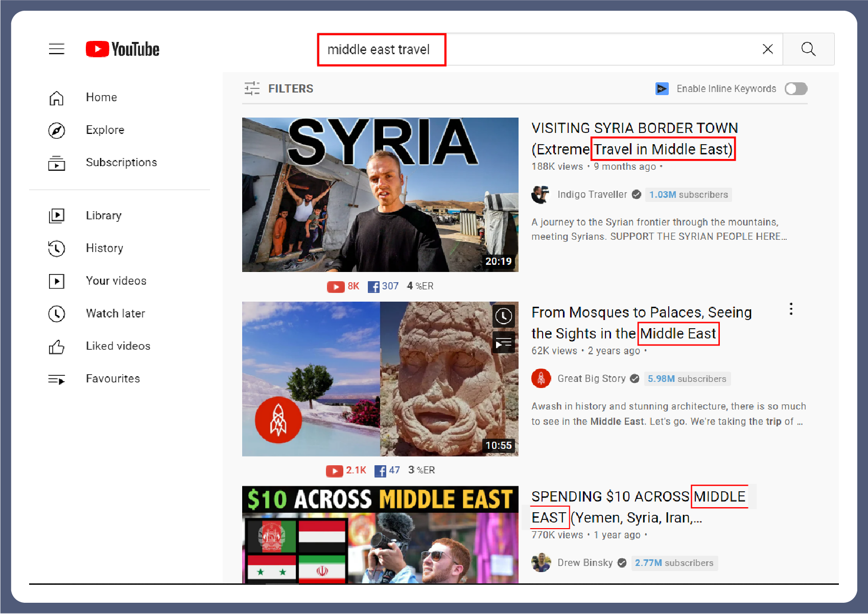The height and width of the screenshot is (614, 868).
Task: Toggle Enable Inline Keywords switch
Action: [796, 88]
